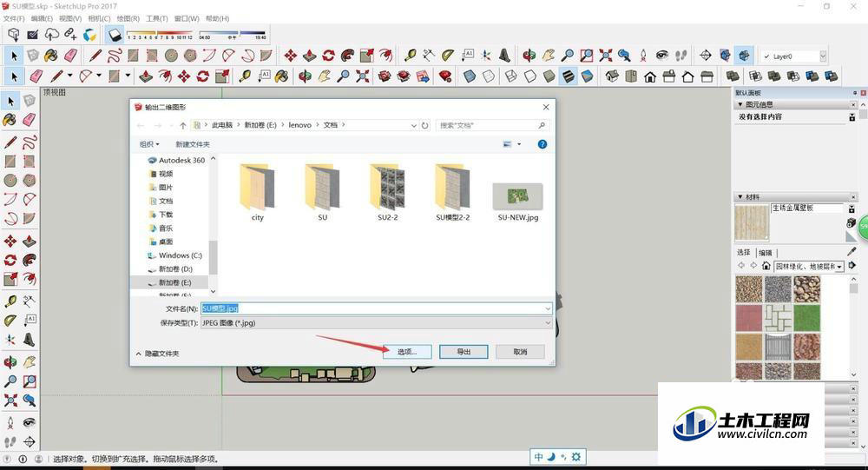The image size is (868, 470).
Task: Open the 文件(F) menu
Action: (14, 18)
